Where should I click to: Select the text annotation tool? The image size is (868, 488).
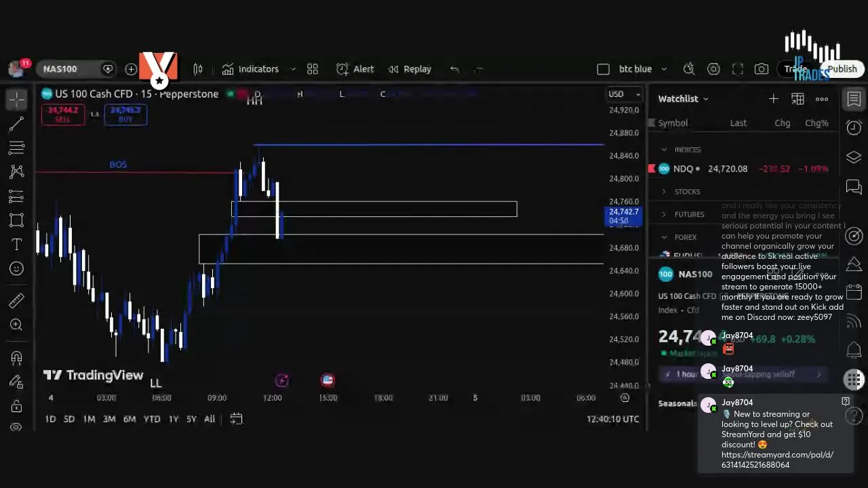(x=17, y=245)
